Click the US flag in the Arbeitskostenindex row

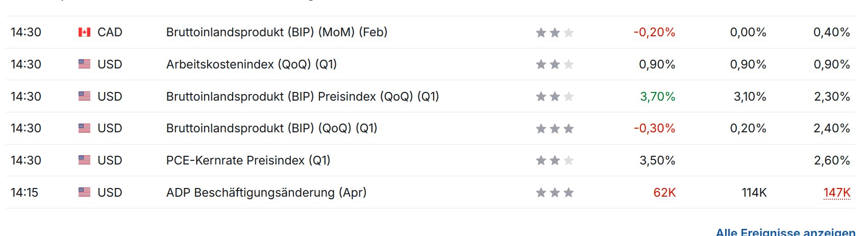(x=84, y=64)
